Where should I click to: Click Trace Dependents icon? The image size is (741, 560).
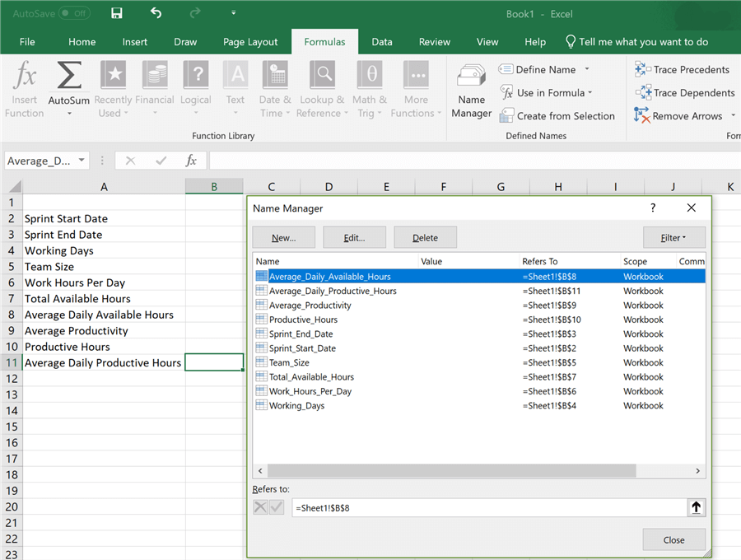click(x=642, y=93)
